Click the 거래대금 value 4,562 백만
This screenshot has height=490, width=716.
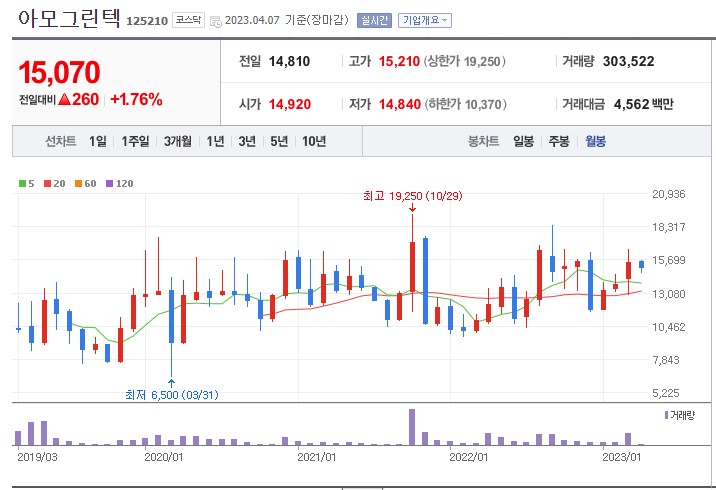tap(643, 104)
